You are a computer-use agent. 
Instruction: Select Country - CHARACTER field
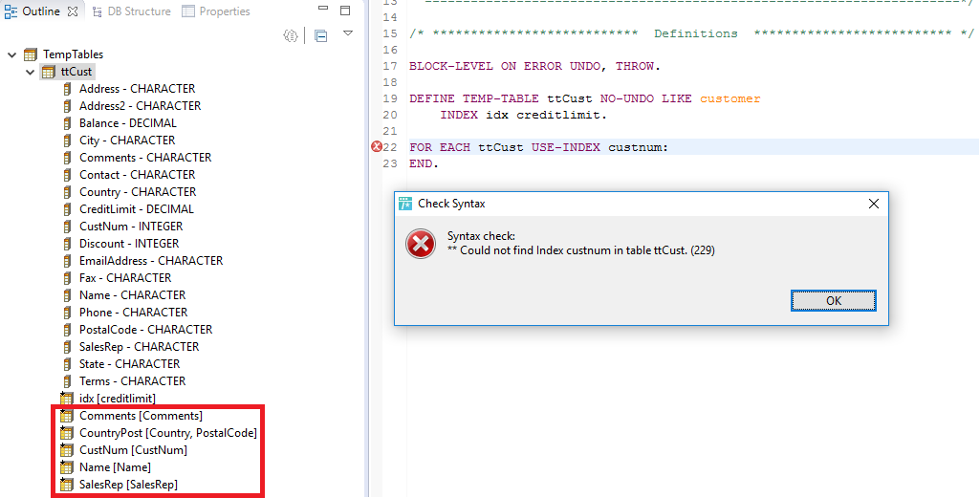tap(138, 192)
